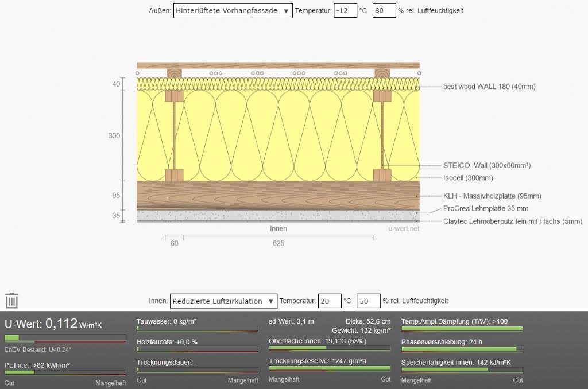The image size is (588, 389).
Task: Click the Temp.Ampl.Dämpfung (TAV): >100 value
Action: 455,321
